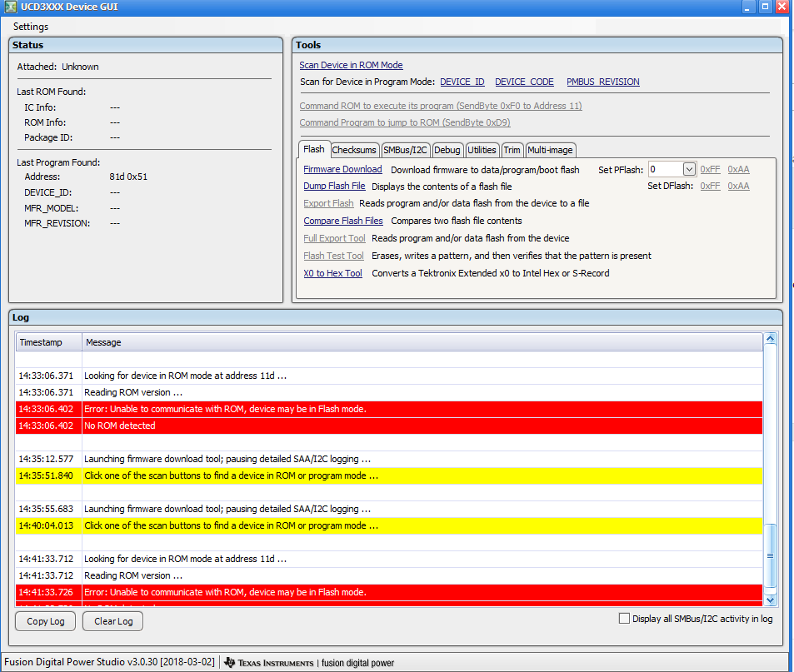This screenshot has height=672, width=794.
Task: Select the Flash tab
Action: [314, 149]
